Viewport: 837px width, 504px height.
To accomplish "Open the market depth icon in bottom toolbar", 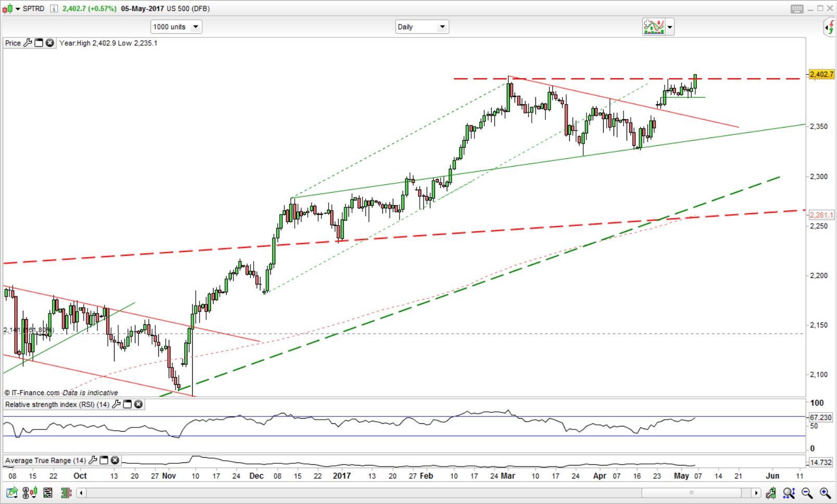I will 66,493.
